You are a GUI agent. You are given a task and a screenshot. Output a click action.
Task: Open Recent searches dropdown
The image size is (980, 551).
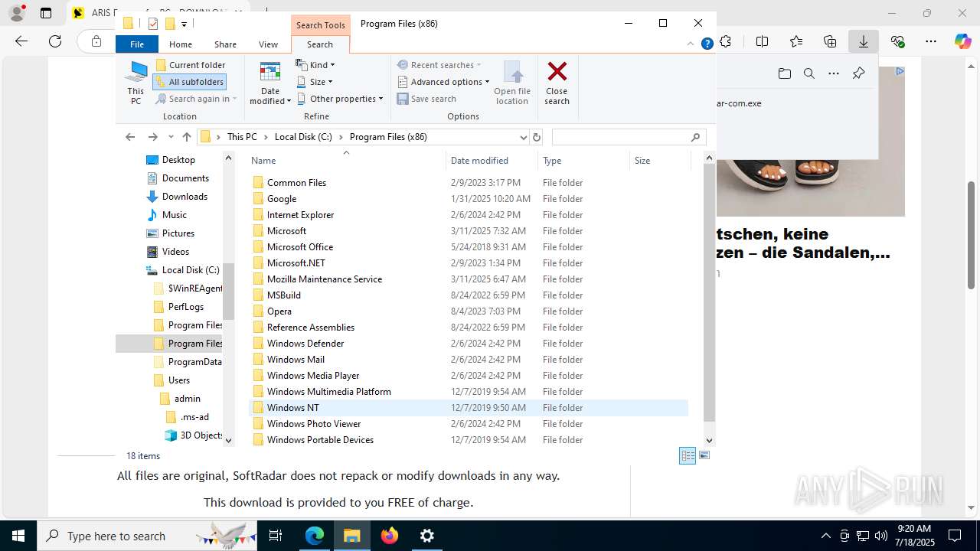click(x=439, y=65)
